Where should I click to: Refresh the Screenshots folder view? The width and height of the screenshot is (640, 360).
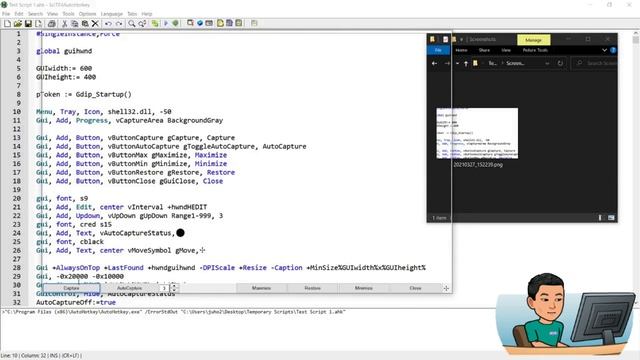tap(560, 64)
